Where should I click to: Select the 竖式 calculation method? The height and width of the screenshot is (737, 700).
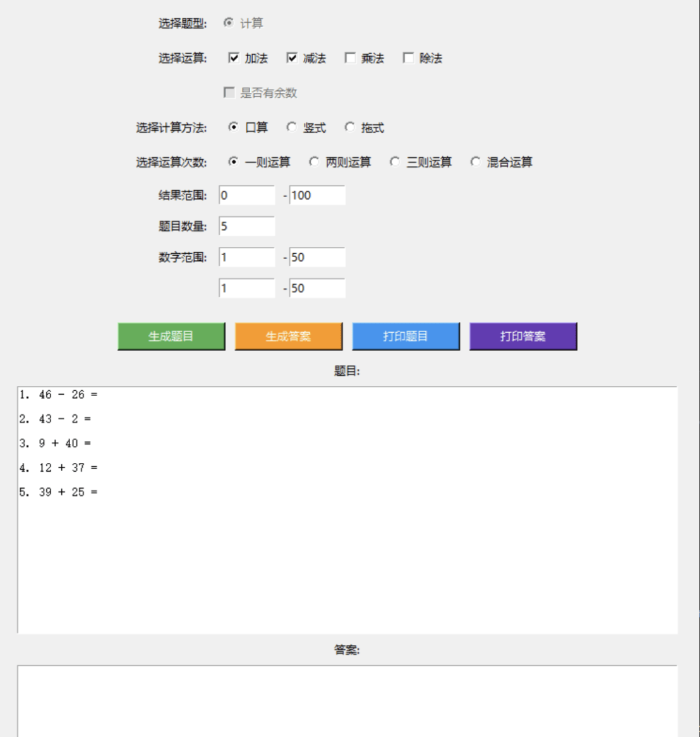(292, 128)
